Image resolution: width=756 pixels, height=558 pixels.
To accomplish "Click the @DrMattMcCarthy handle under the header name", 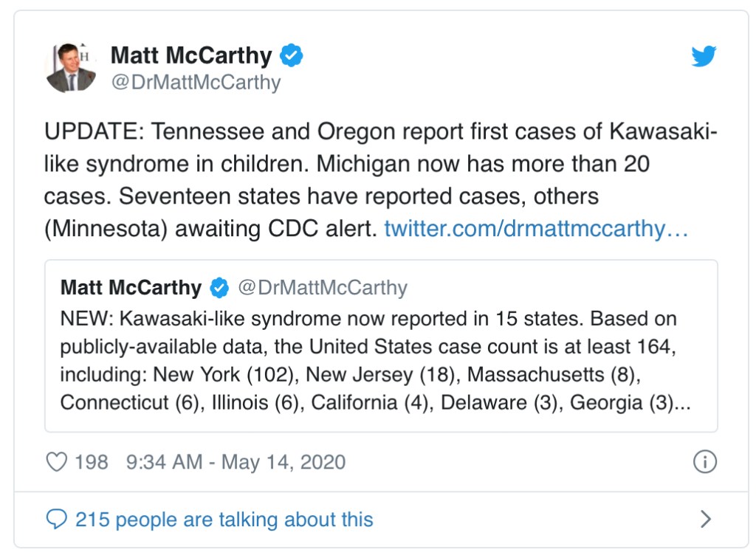I will click(196, 83).
